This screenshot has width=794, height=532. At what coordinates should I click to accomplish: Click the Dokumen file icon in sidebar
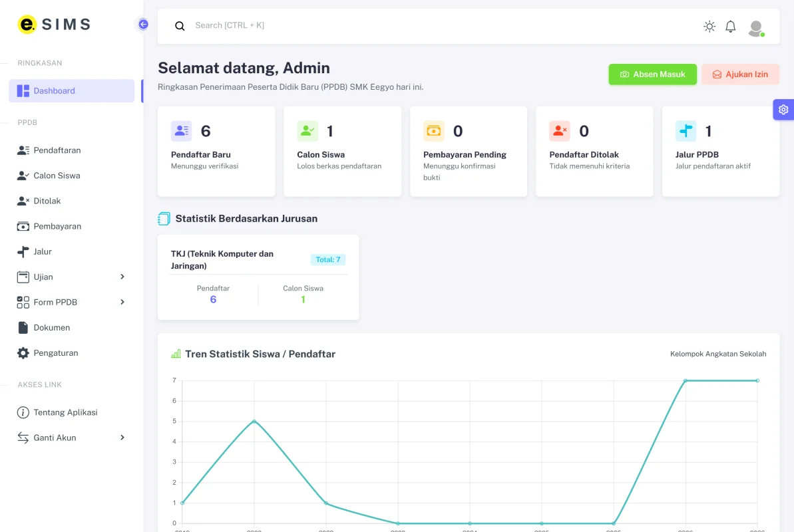coord(23,327)
